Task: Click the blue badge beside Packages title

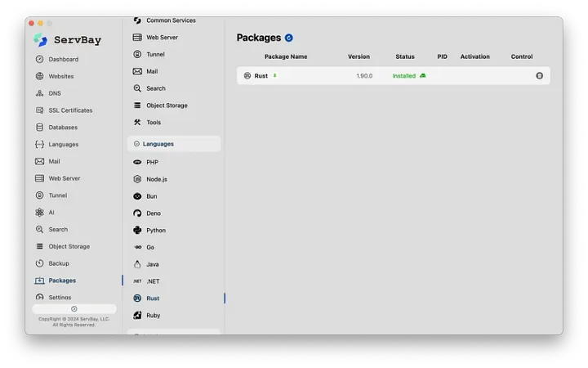Action: click(289, 38)
